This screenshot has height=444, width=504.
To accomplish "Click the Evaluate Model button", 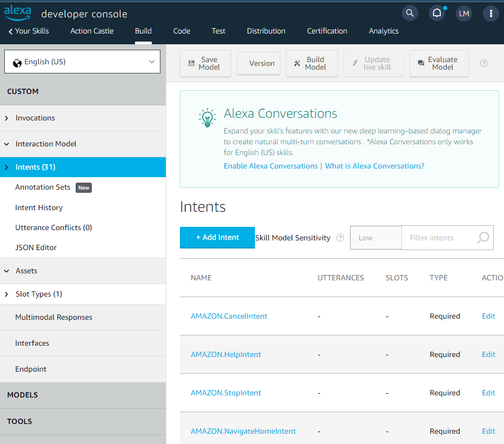I will click(439, 63).
